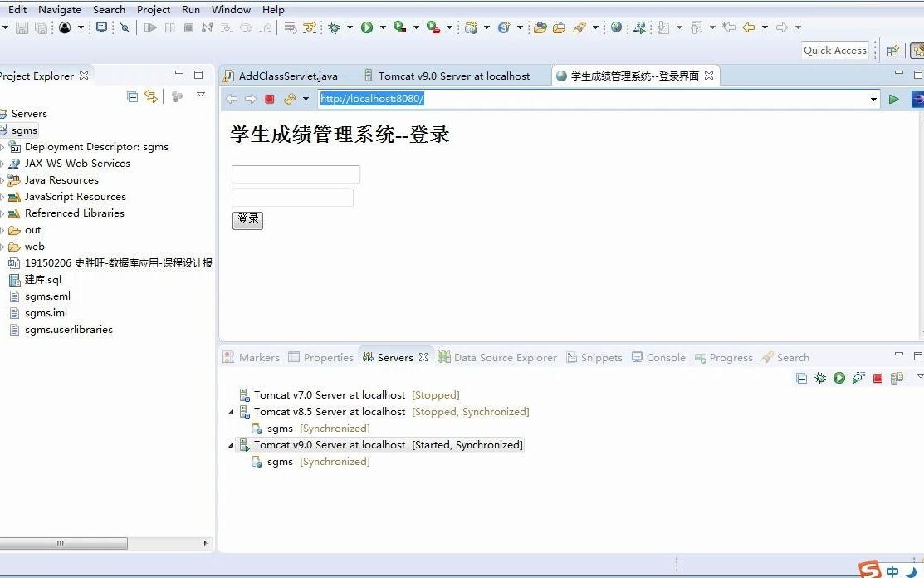Click the main toolbar Run button
This screenshot has width=924, height=578.
pyautogui.click(x=367, y=27)
